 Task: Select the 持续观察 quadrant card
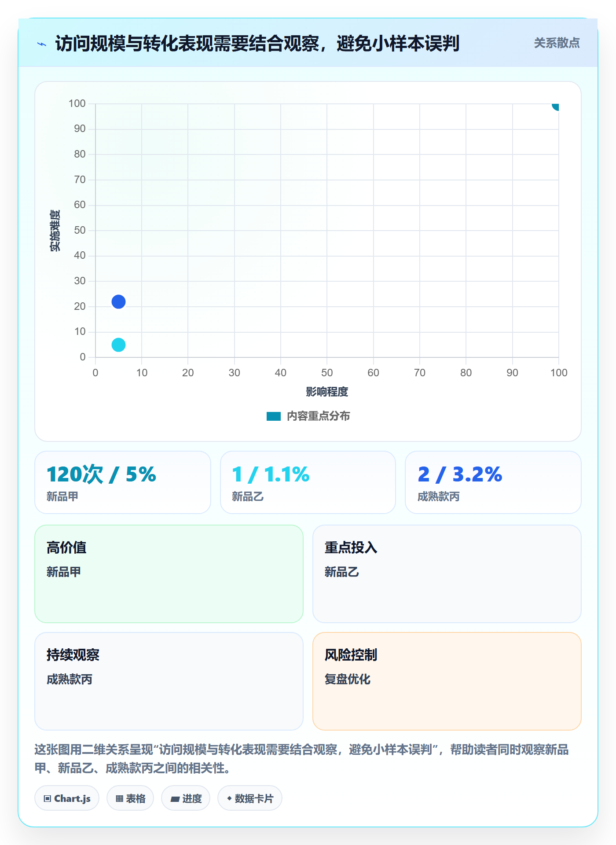pyautogui.click(x=169, y=681)
